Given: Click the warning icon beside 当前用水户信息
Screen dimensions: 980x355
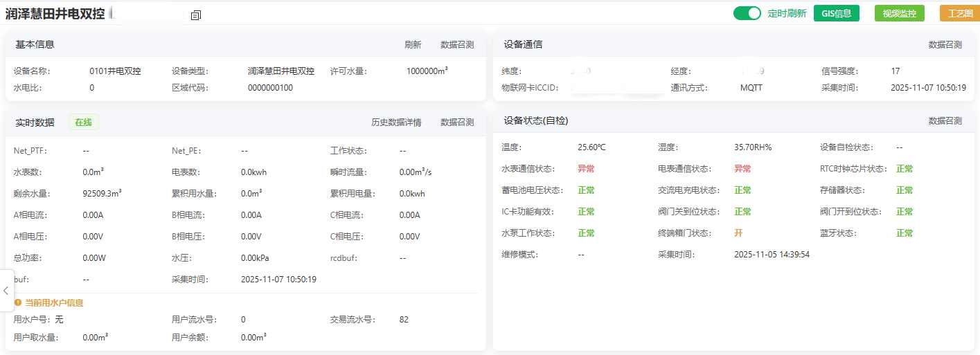Looking at the screenshot, I should point(17,302).
